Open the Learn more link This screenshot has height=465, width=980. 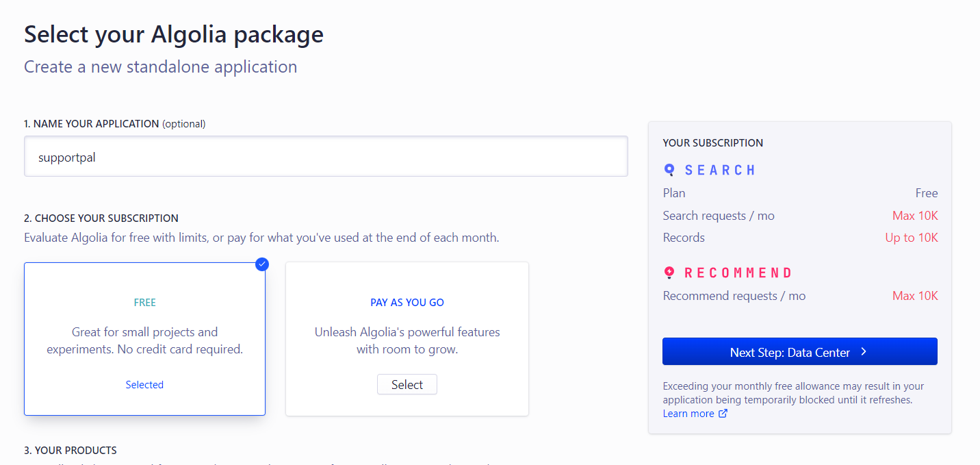click(x=688, y=414)
